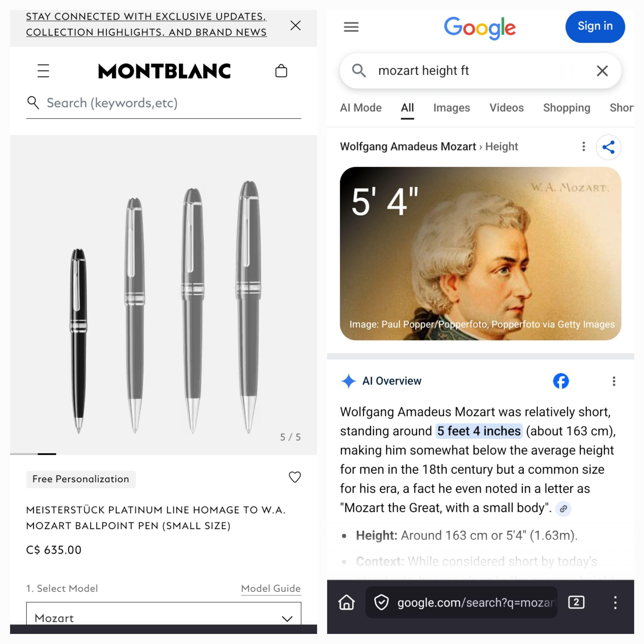
Task: Switch to the Images tab
Action: point(451,108)
